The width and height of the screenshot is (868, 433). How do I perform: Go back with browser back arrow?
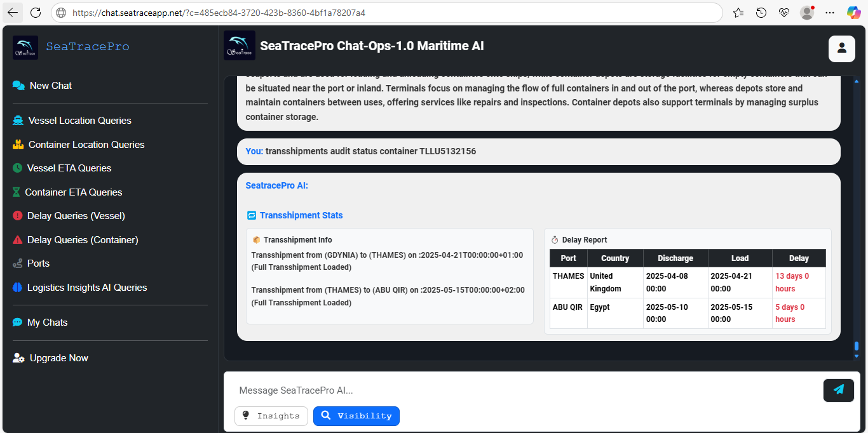[x=13, y=13]
